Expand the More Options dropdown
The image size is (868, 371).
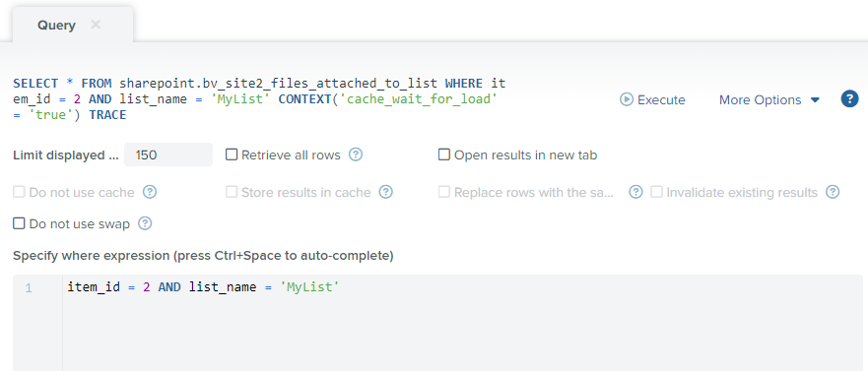click(768, 100)
